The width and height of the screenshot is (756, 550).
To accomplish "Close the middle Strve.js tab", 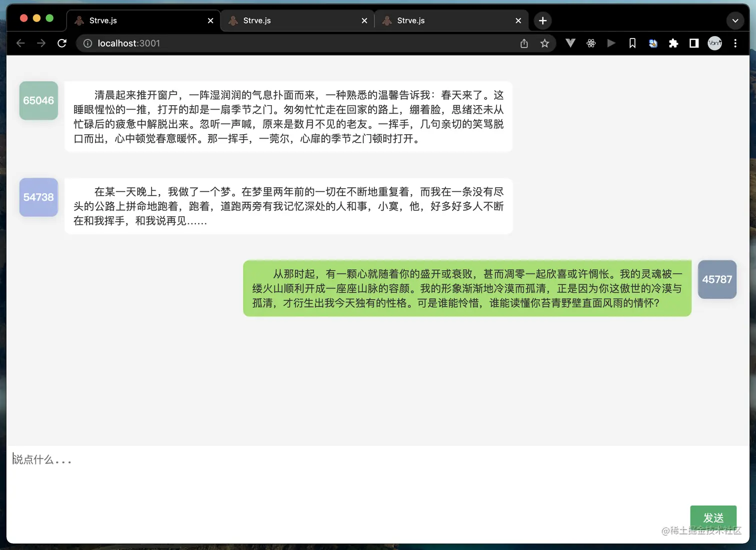I will 364,21.
